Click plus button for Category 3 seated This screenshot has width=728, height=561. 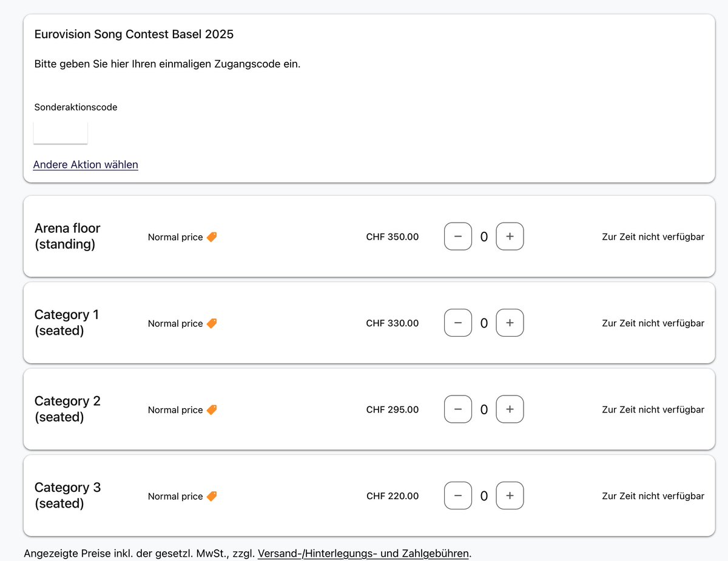pyautogui.click(x=510, y=496)
